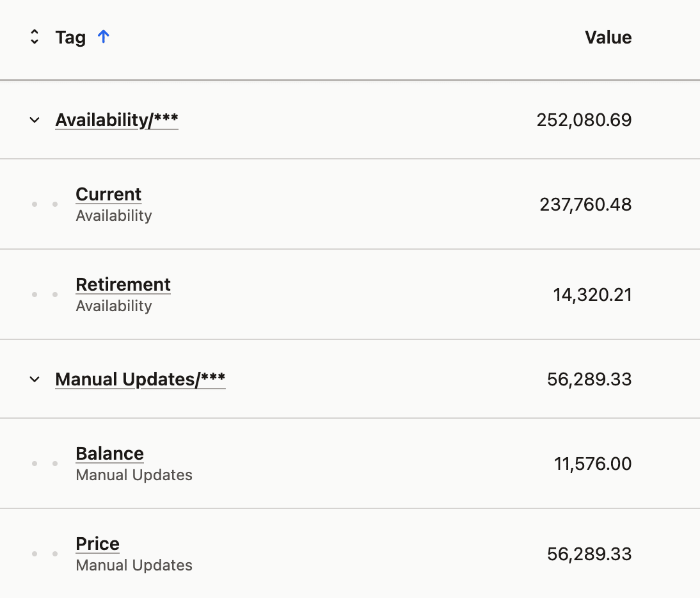
Task: Click the indent dots beside Price row
Action: pyautogui.click(x=45, y=554)
